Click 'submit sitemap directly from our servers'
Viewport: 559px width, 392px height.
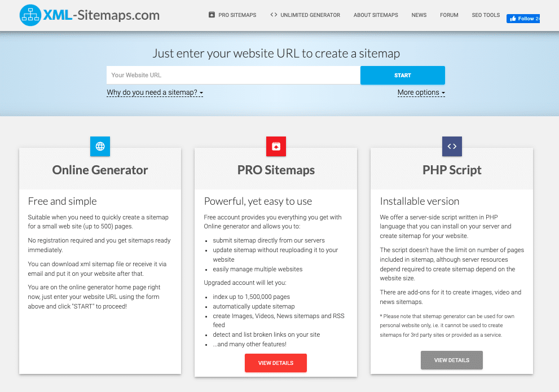tap(269, 240)
